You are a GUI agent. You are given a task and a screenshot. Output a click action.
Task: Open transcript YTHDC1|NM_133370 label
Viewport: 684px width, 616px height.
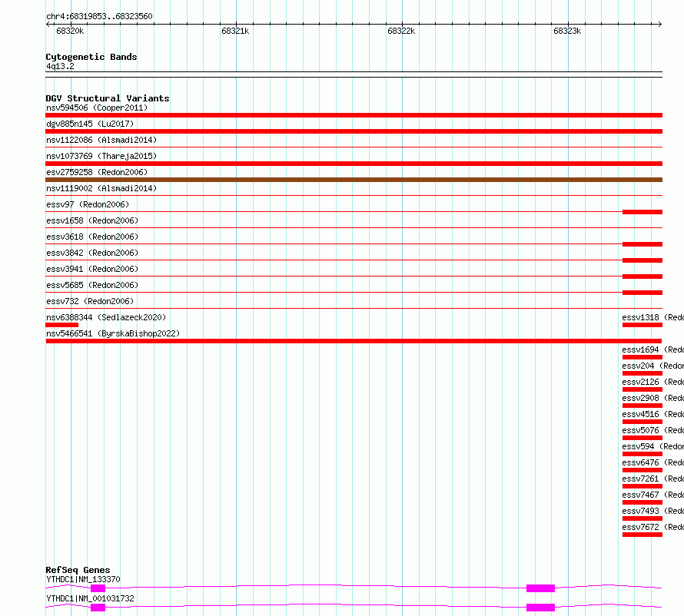click(x=83, y=579)
